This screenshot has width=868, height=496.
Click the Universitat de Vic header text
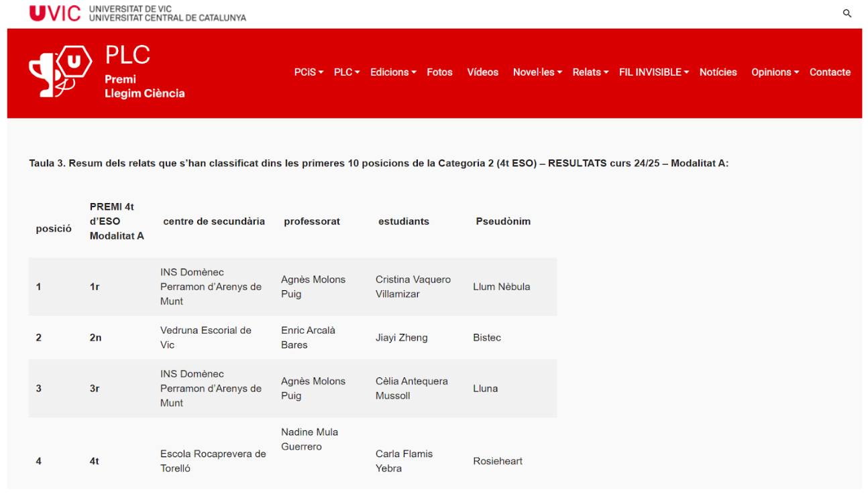167,13
